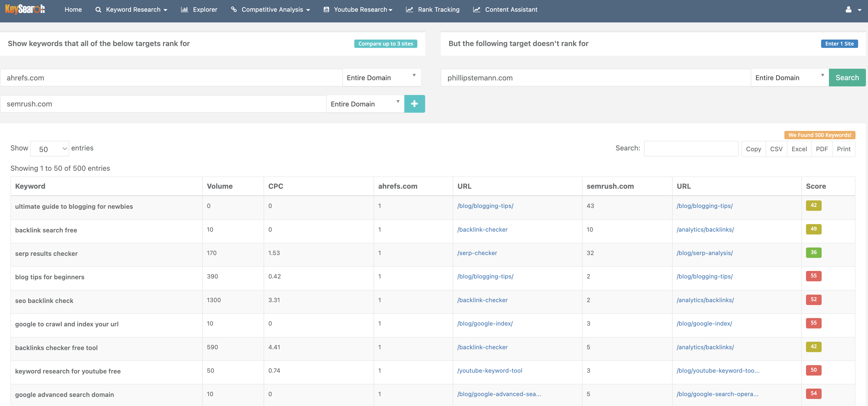Open ahrefs /blog/google-index/ link
Viewport: 868px width, 406px height.
pos(485,323)
